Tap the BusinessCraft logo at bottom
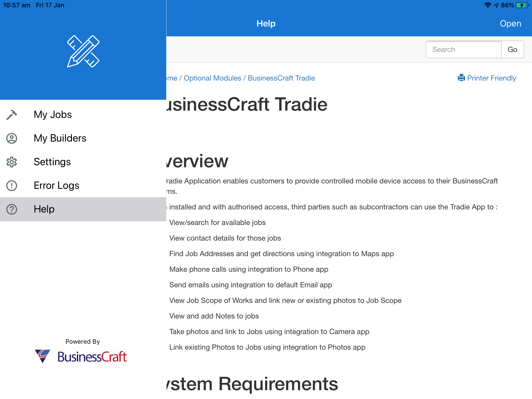The image size is (532, 399). (81, 356)
